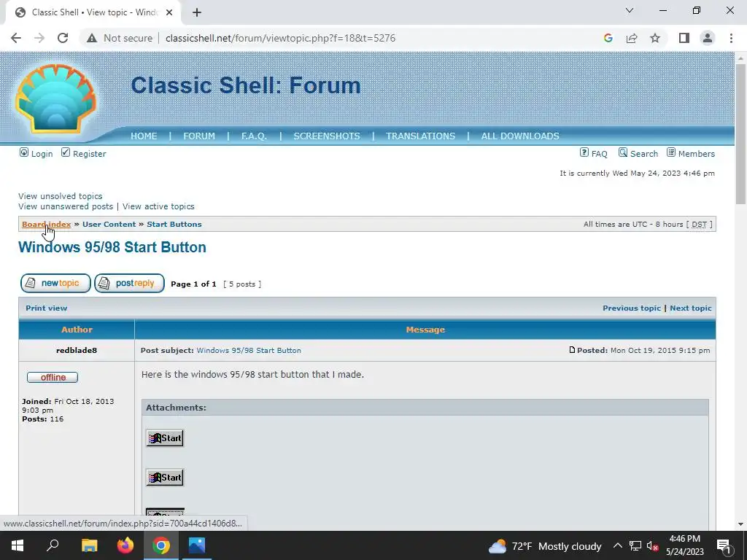Click the browser forward arrow
The width and height of the screenshot is (747, 560).
pyautogui.click(x=39, y=38)
